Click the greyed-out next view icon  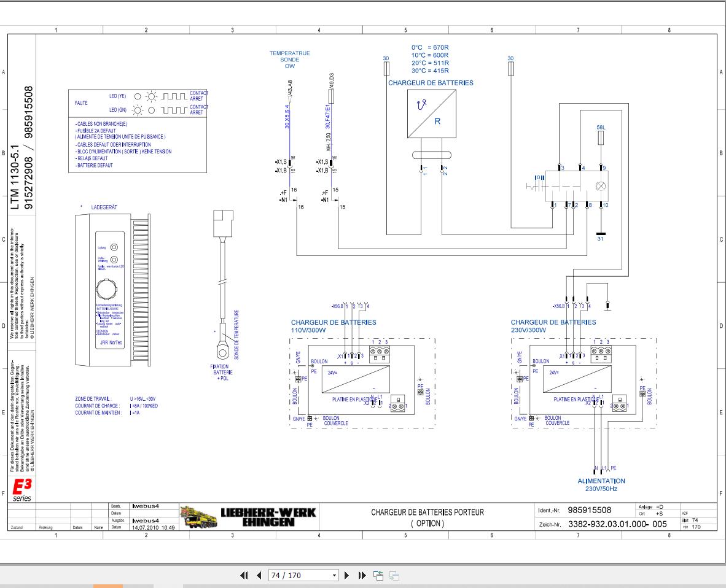pos(394,576)
